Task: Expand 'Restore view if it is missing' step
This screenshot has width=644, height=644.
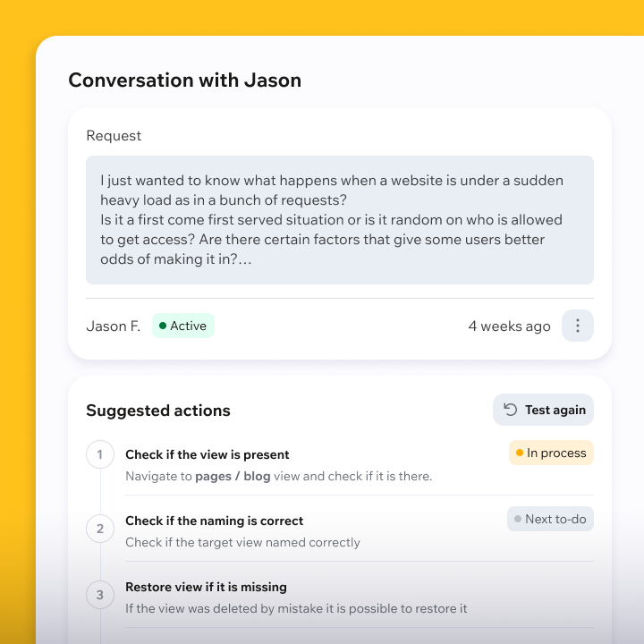Action: (x=206, y=587)
